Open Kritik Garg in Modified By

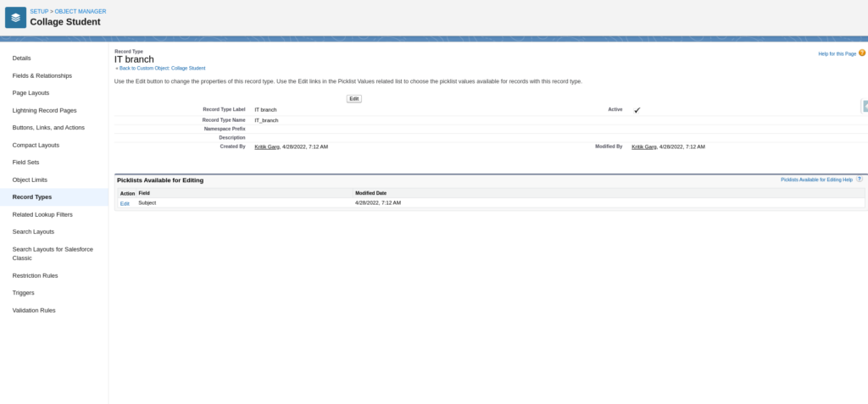click(x=644, y=147)
